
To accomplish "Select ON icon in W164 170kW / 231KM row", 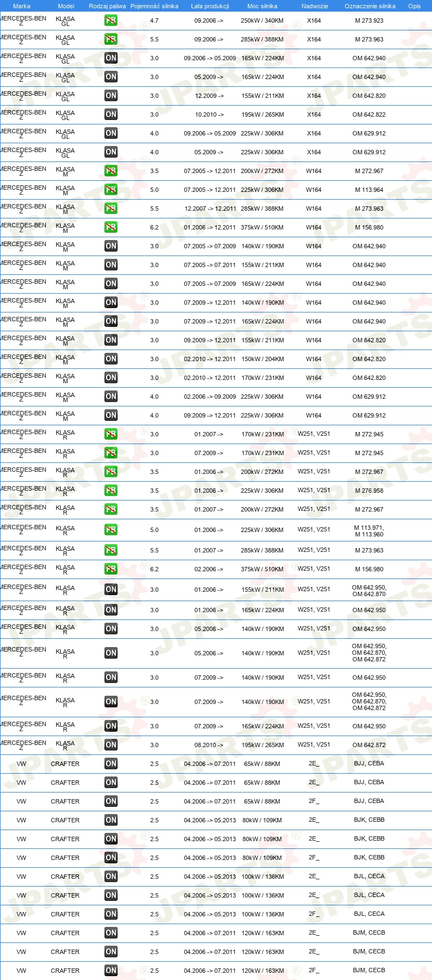I will point(111,378).
